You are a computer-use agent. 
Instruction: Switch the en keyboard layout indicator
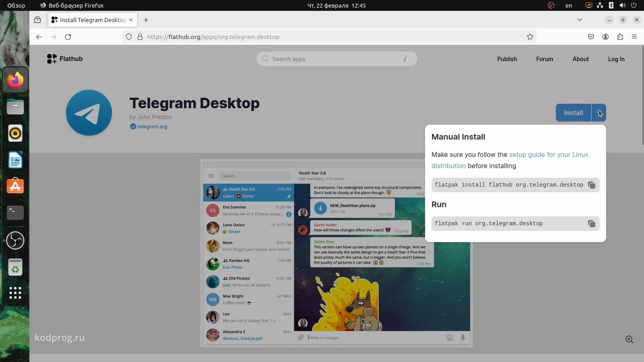click(x=569, y=5)
